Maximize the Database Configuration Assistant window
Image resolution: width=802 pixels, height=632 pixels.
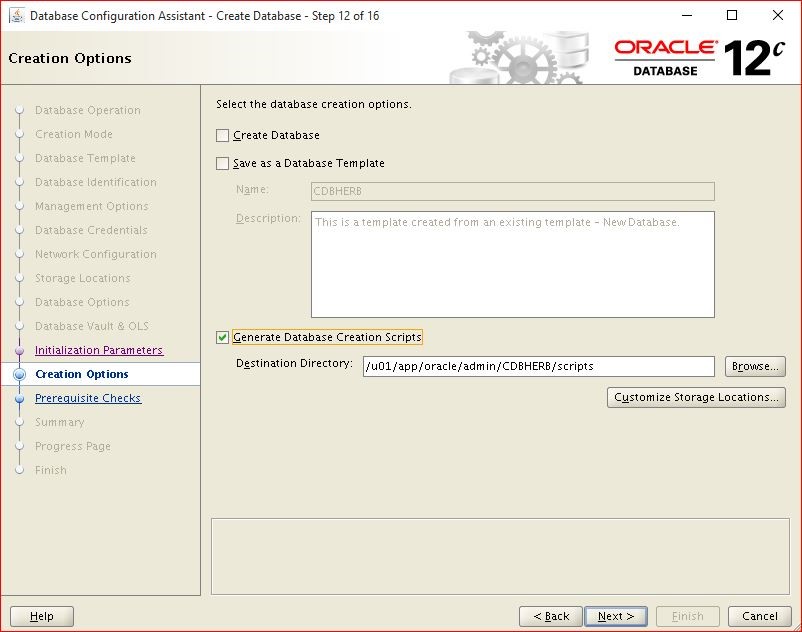coord(732,15)
